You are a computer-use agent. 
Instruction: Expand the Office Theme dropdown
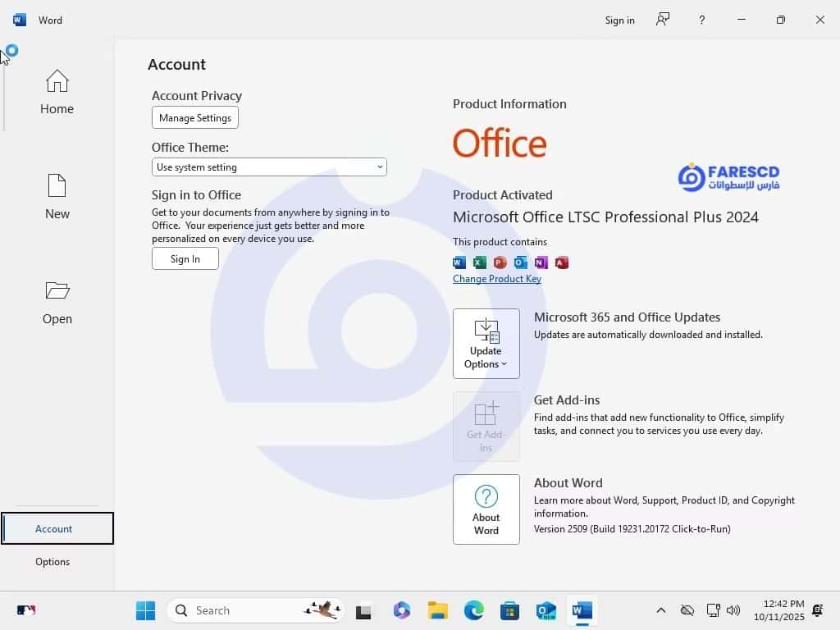(x=269, y=167)
